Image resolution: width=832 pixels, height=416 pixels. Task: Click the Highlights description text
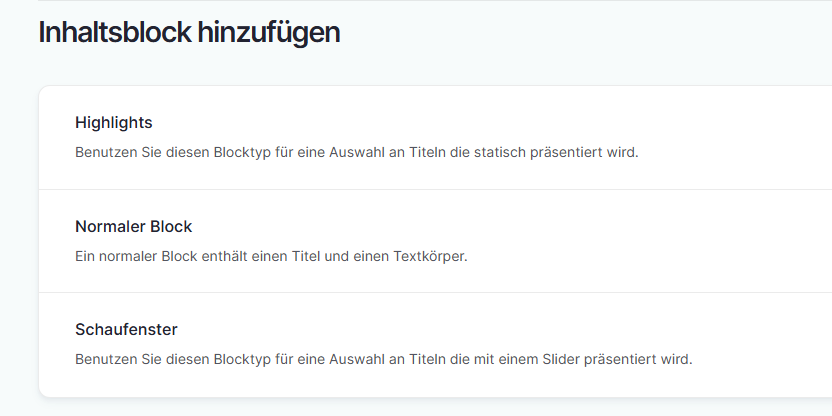click(356, 153)
